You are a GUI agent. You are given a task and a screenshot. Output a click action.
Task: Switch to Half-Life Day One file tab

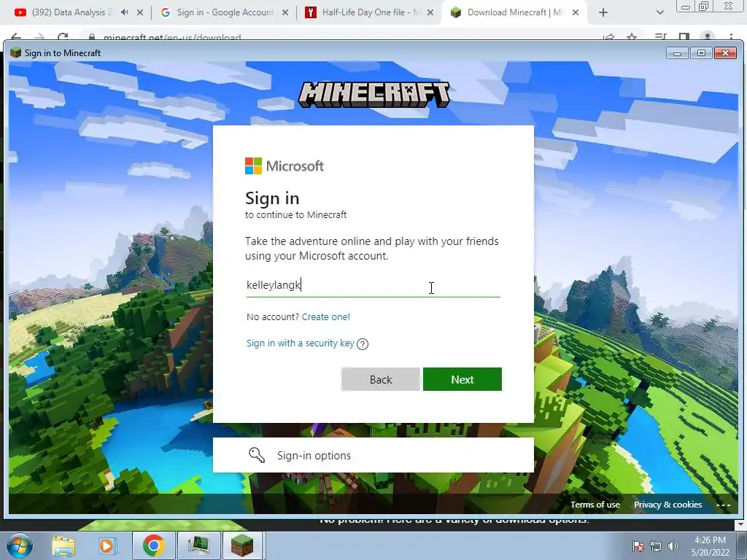pos(370,12)
